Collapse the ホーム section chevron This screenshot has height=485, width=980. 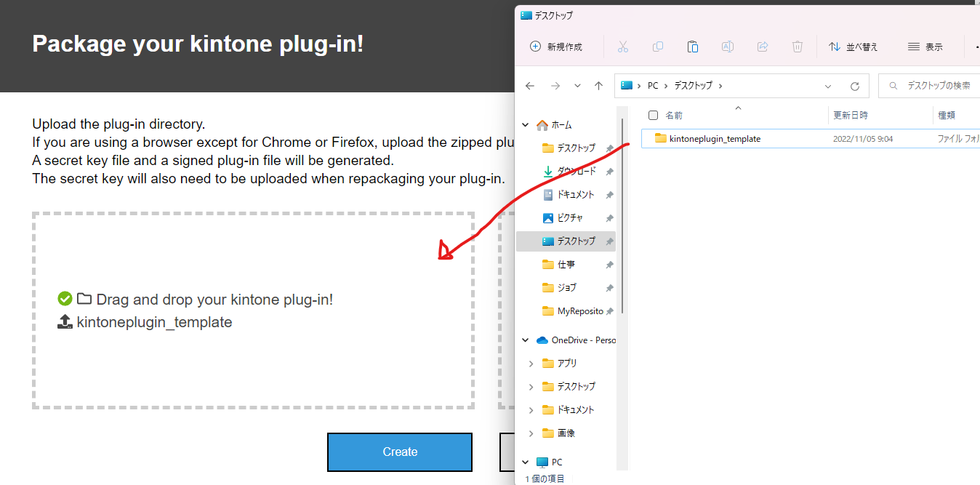(526, 125)
